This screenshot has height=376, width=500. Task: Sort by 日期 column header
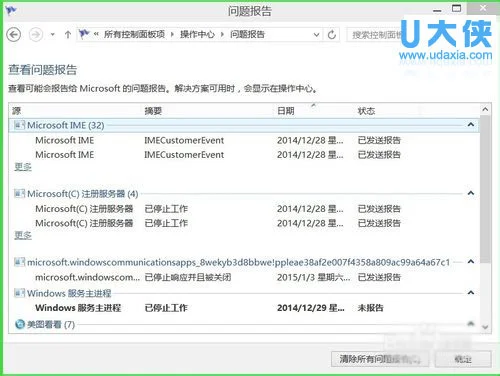coord(286,111)
